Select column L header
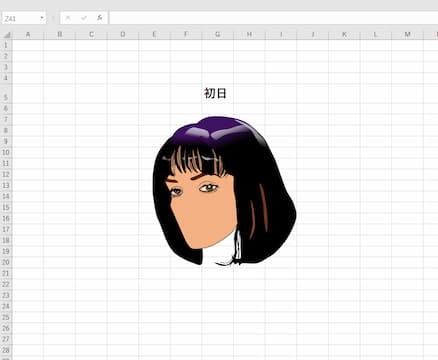 click(x=376, y=35)
